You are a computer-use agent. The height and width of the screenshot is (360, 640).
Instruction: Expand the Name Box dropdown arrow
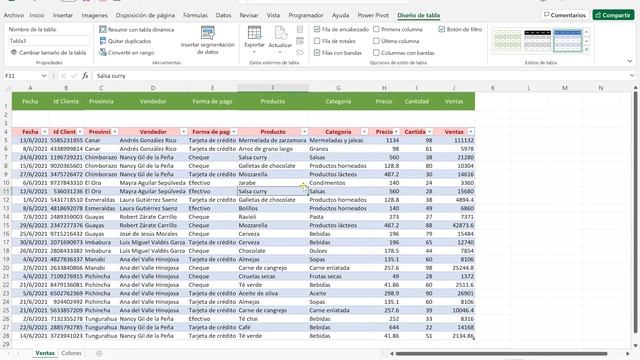tap(44, 76)
